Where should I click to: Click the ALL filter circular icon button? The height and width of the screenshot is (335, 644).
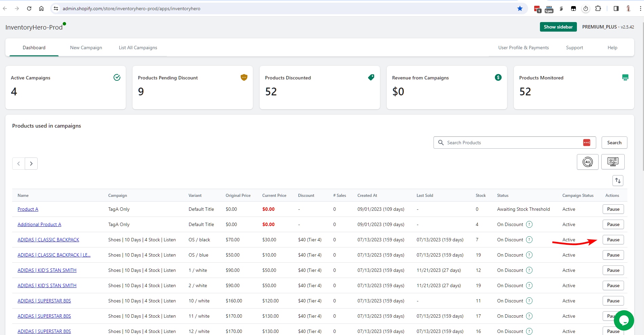[588, 162]
